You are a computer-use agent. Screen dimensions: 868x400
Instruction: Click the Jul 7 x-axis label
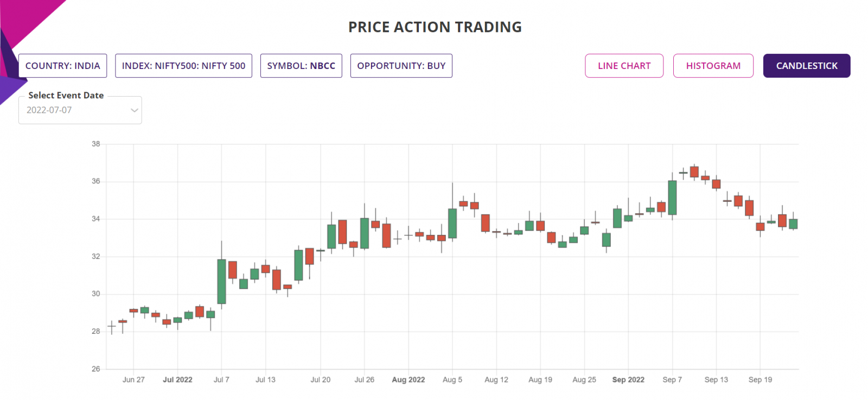coord(221,379)
